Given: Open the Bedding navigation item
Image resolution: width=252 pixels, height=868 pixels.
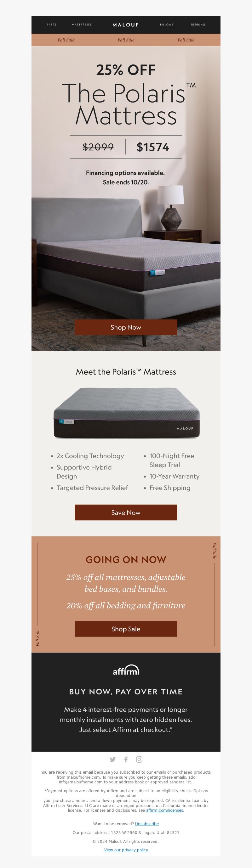Looking at the screenshot, I should [198, 25].
